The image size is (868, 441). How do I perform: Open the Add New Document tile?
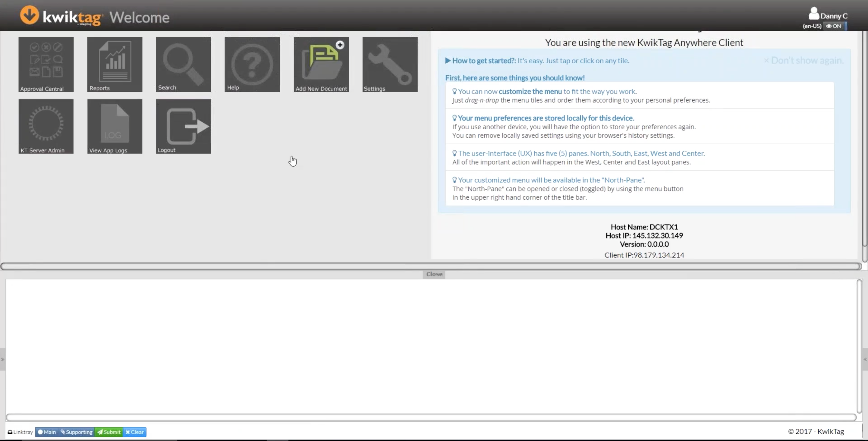[x=322, y=64]
